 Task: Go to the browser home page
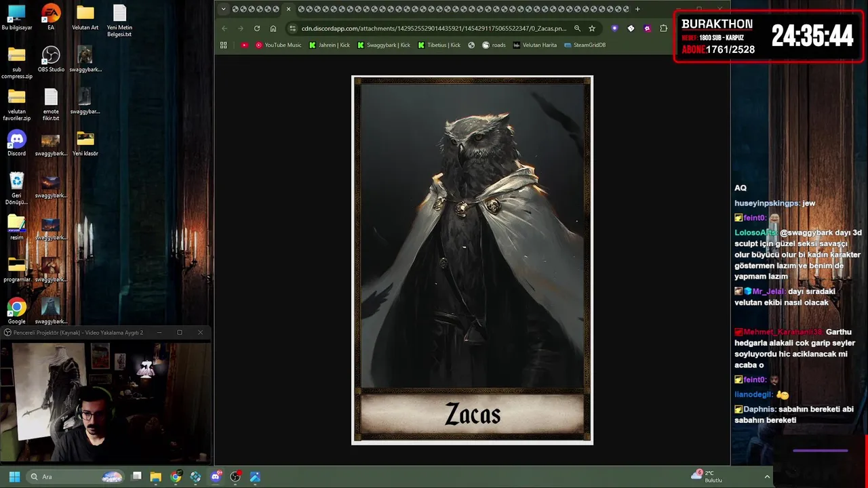tap(273, 28)
